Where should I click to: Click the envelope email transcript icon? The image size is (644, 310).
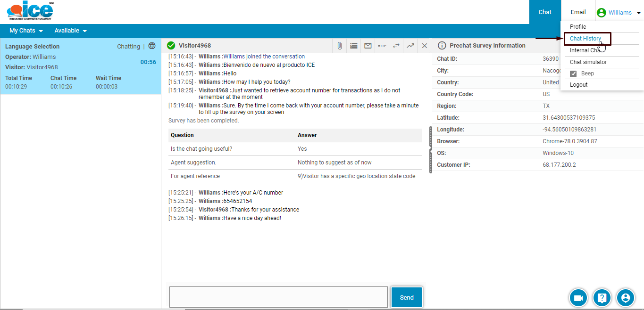(x=368, y=46)
